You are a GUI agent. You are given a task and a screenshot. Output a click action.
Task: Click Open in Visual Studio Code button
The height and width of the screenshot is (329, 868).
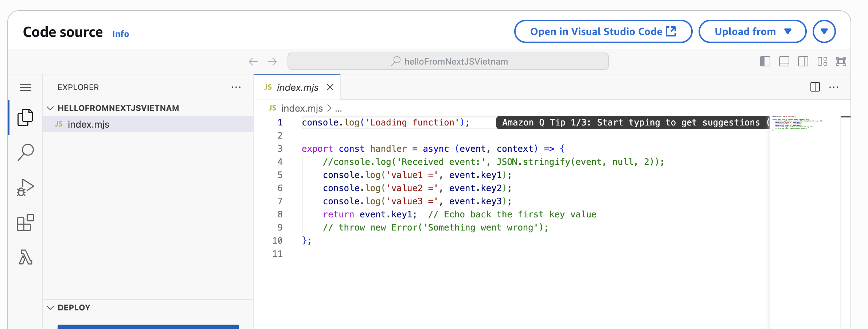click(x=603, y=32)
